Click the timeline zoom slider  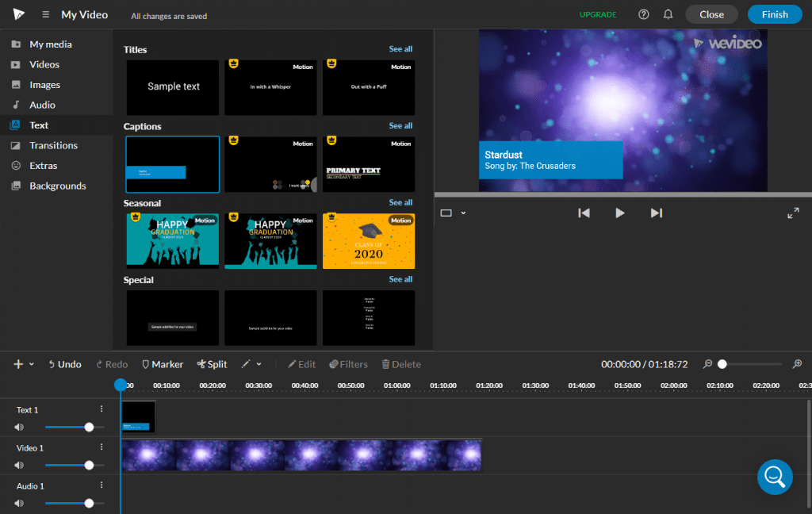pyautogui.click(x=722, y=364)
